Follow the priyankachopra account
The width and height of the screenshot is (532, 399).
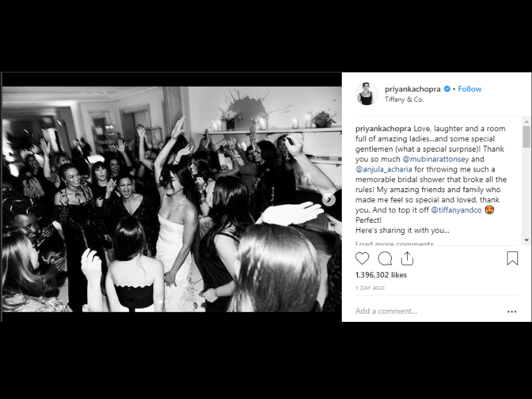click(x=469, y=89)
